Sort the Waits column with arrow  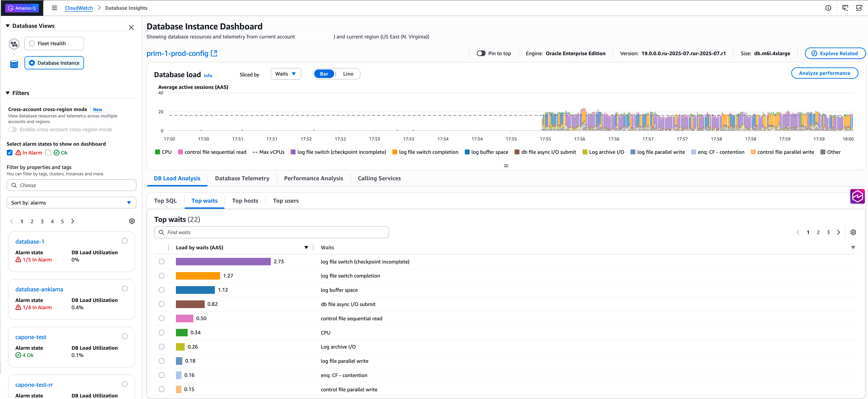pos(853,247)
